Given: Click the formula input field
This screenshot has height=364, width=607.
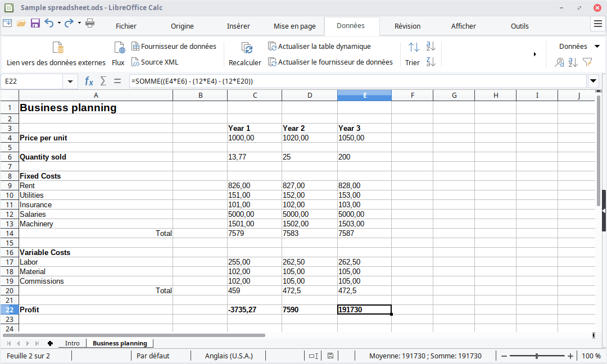Looking at the screenshot, I should [357, 81].
